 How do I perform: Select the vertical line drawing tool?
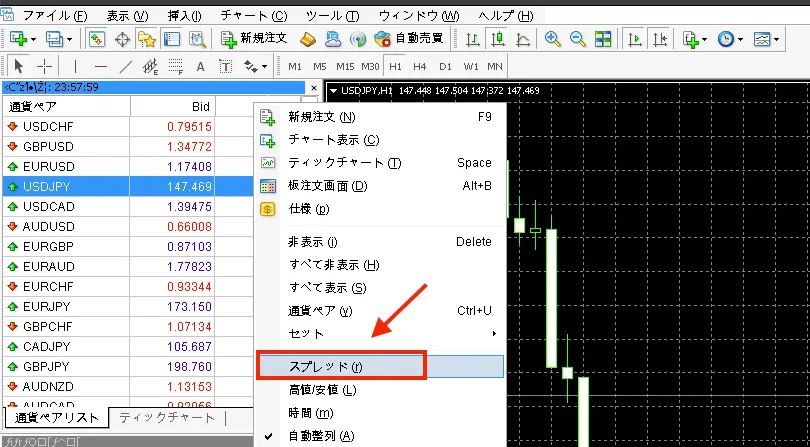coord(77,66)
